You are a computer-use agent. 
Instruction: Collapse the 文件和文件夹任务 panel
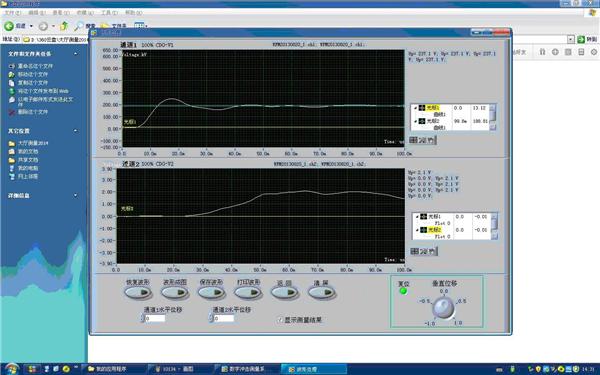coord(75,54)
